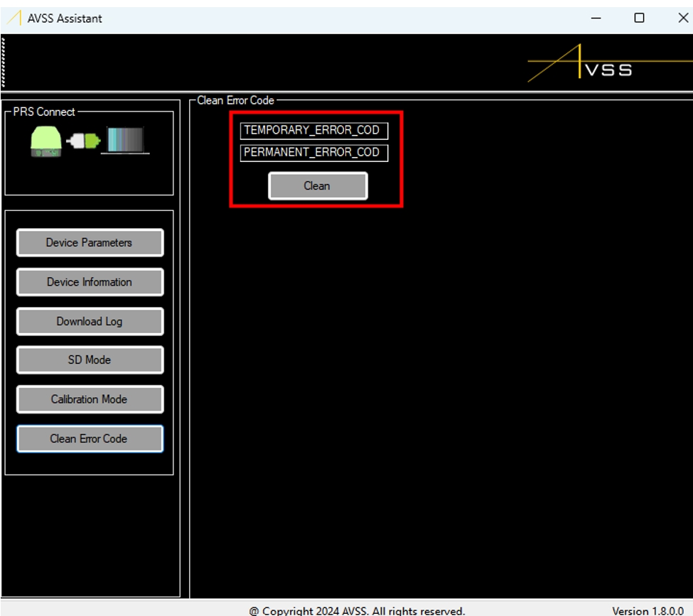
Task: Minimize the AVSS Assistant window
Action: (x=596, y=18)
